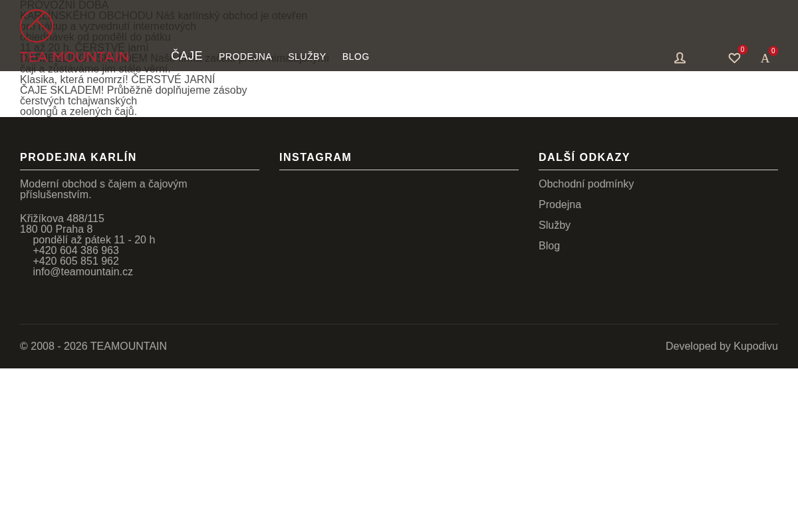Follow the Prodejna link under Další odkazy
Screen dimensions: 798x532
coord(560,204)
